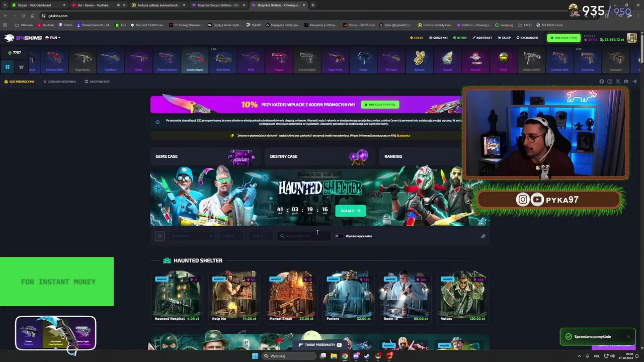
Task: Open the BITWY menu item
Action: (460, 38)
